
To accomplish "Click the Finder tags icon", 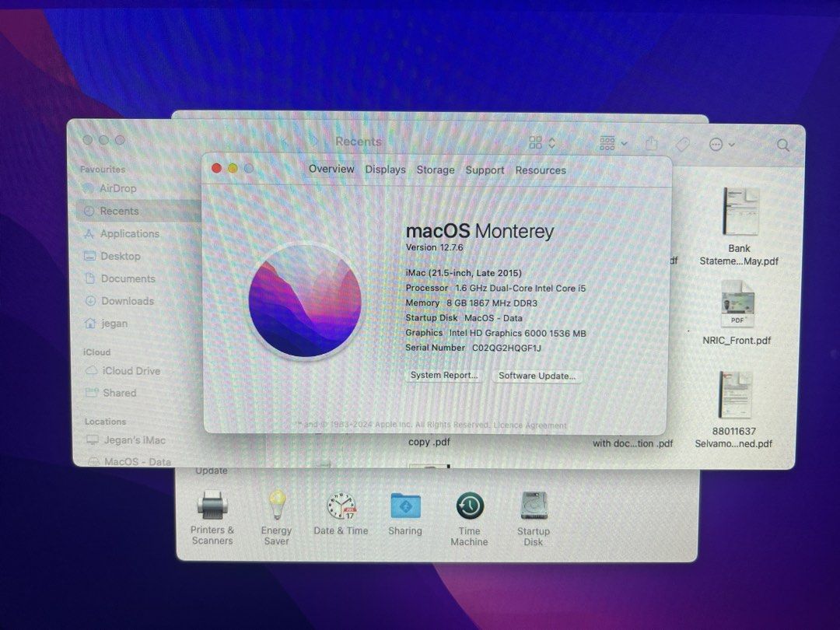I will click(x=682, y=144).
